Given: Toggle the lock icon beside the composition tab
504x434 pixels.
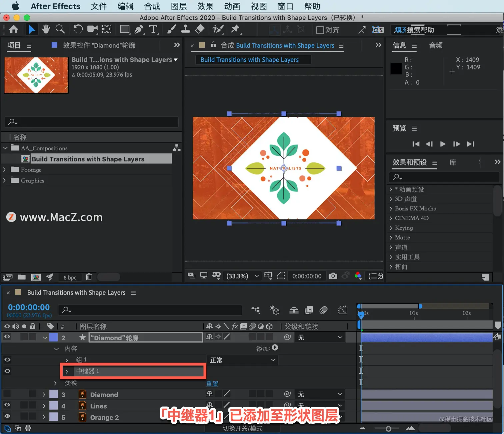Looking at the screenshot, I should tap(213, 45).
